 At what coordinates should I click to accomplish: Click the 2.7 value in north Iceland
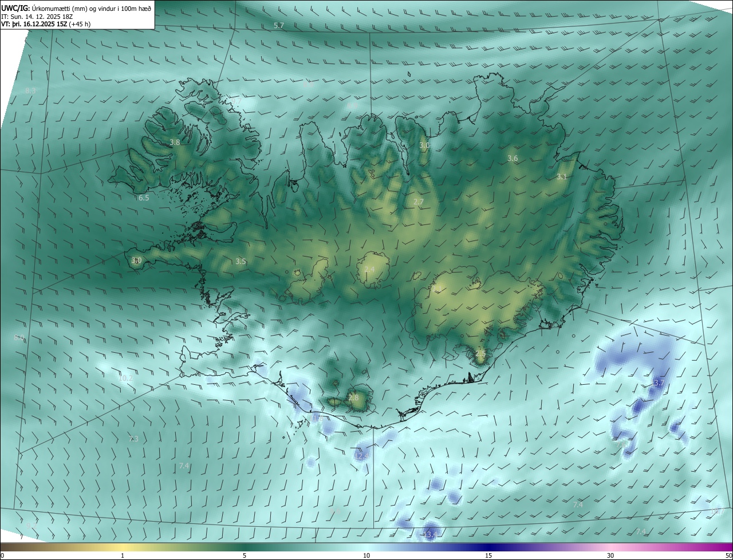coord(419,202)
